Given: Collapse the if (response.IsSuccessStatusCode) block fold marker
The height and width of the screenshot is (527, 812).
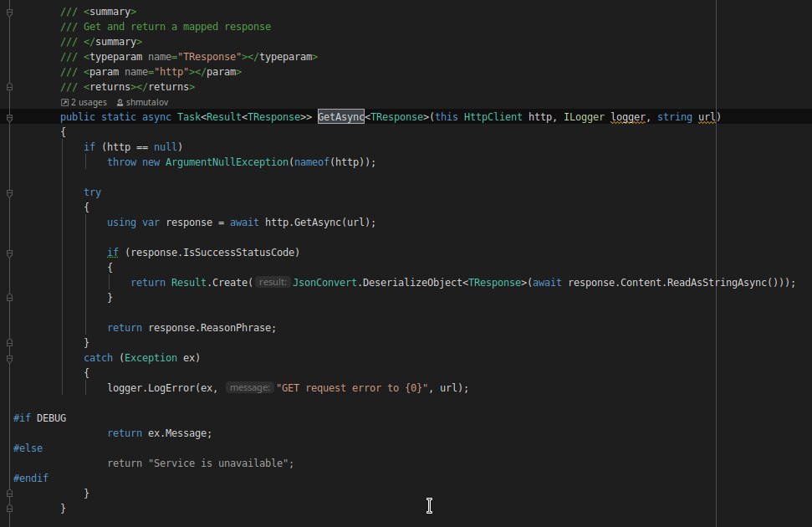Looking at the screenshot, I should pyautogui.click(x=9, y=253).
